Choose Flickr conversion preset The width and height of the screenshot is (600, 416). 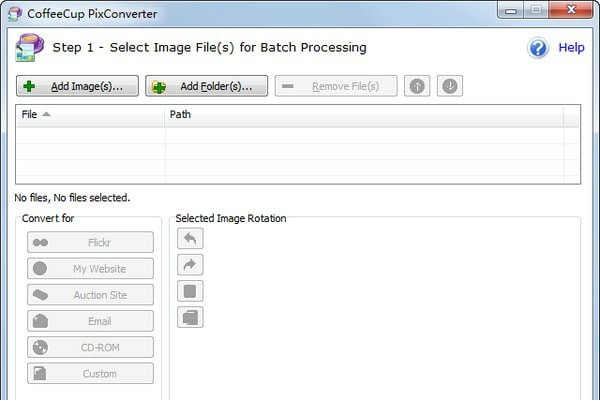point(91,242)
